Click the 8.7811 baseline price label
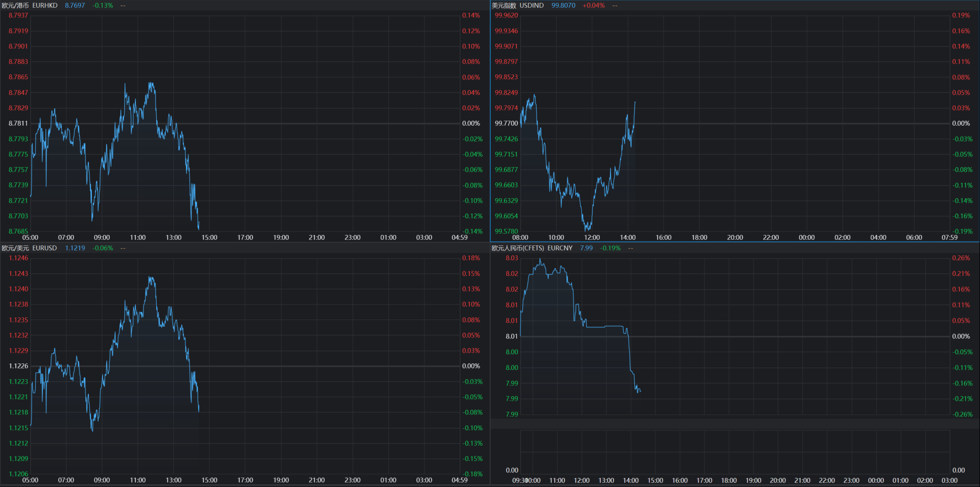 tap(18, 123)
